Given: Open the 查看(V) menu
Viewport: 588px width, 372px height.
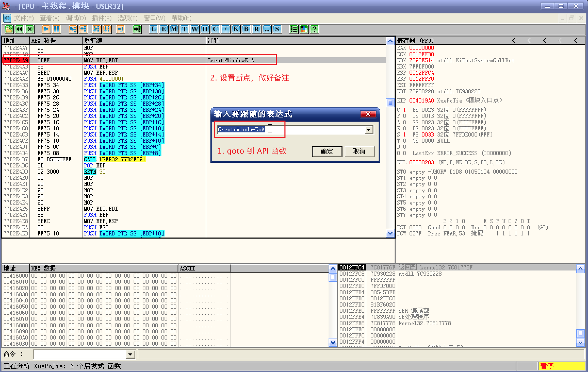Looking at the screenshot, I should (50, 18).
